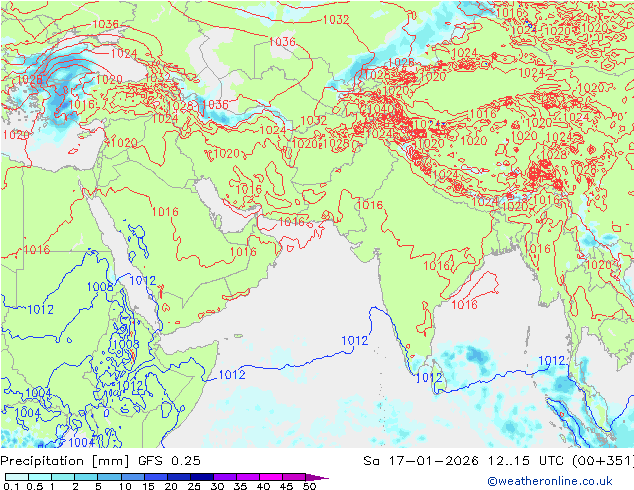Pick the 1–2 mm precipitation swatch
Image resolution: width=634 pixels, height=490 pixels.
coord(63,477)
